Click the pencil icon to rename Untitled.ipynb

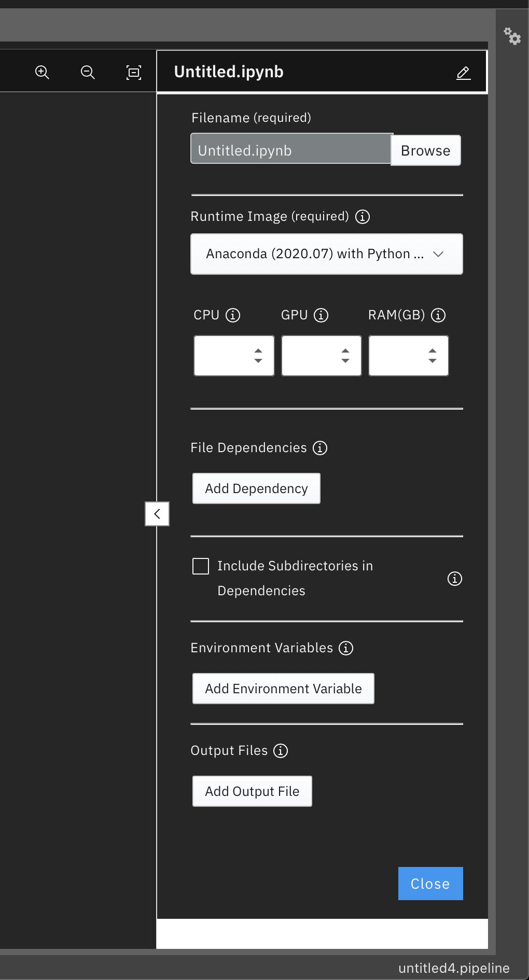tap(463, 73)
